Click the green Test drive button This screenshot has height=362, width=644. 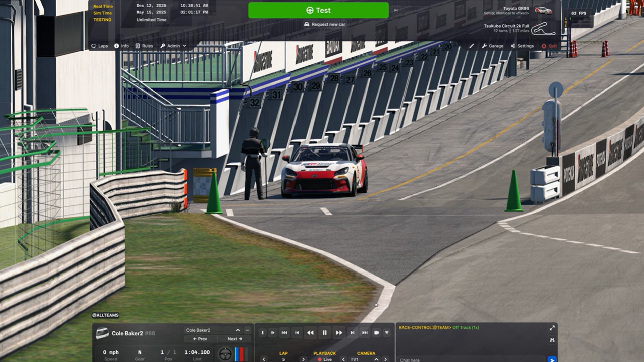click(318, 10)
